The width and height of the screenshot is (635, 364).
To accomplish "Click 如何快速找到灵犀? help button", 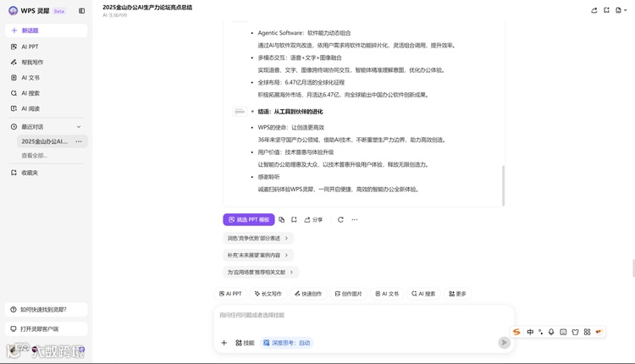I will [x=47, y=309].
